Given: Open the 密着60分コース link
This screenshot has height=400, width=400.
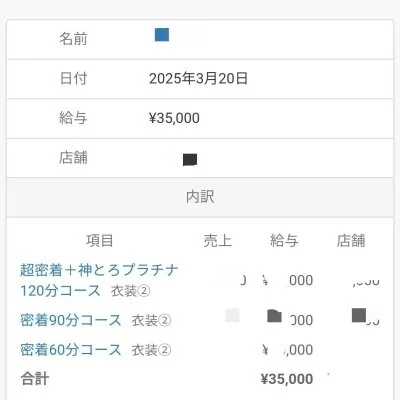Looking at the screenshot, I should click(71, 350).
